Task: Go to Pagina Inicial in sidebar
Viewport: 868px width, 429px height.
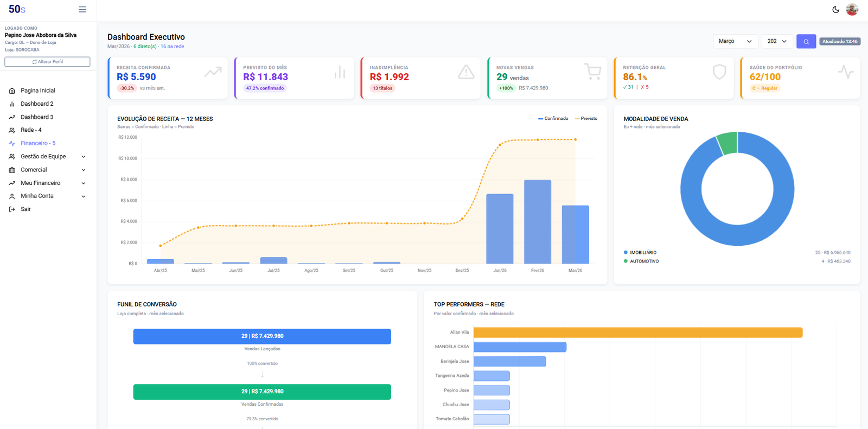Action: 37,91
